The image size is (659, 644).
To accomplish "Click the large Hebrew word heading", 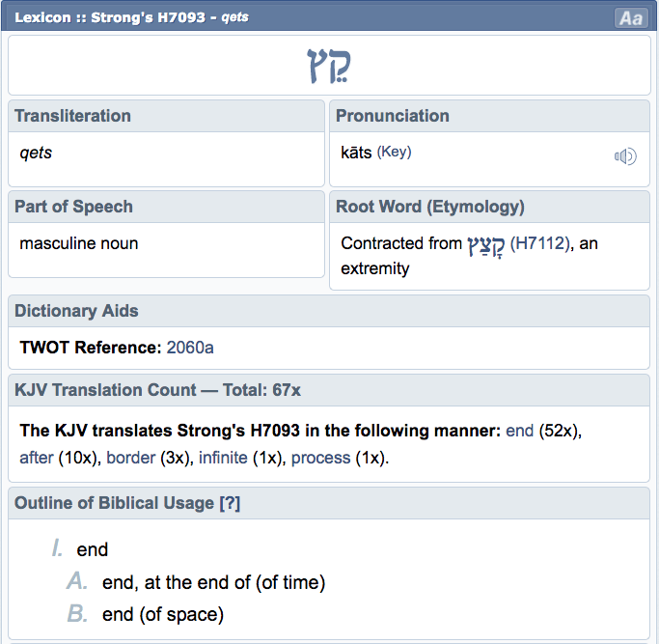I will (x=329, y=66).
